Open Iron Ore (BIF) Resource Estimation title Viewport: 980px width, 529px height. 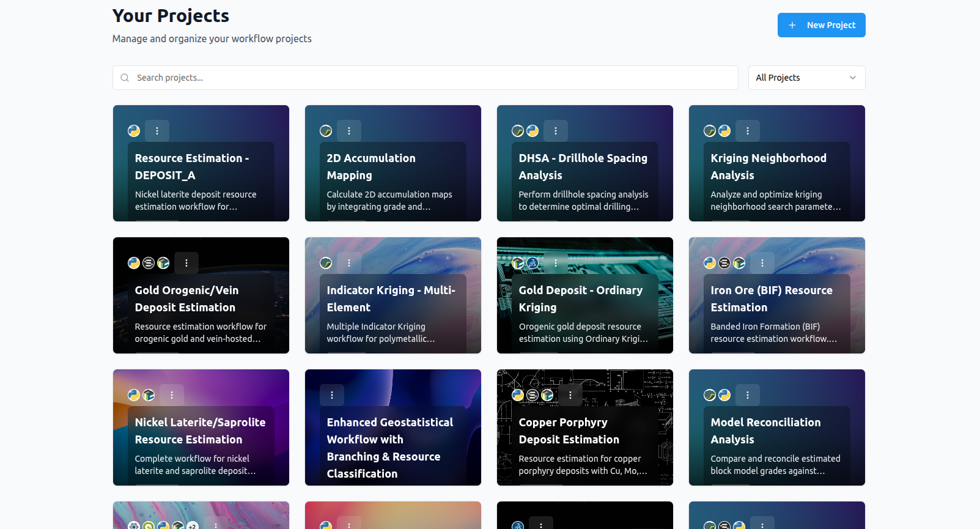point(772,298)
